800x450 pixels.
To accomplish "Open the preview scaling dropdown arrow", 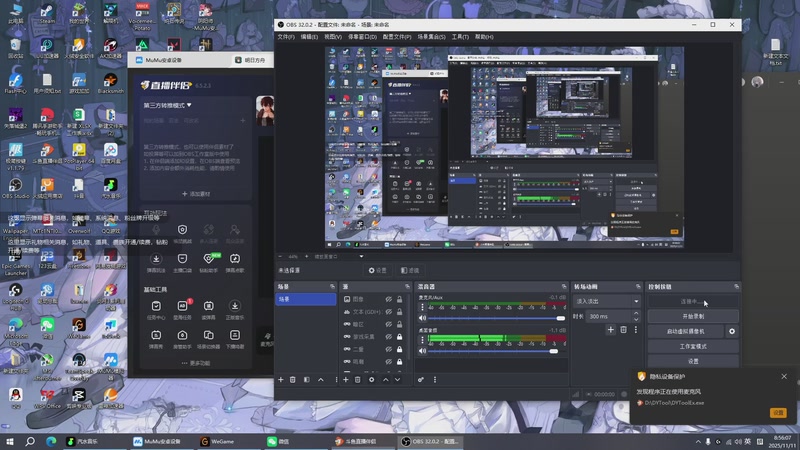I will (361, 257).
